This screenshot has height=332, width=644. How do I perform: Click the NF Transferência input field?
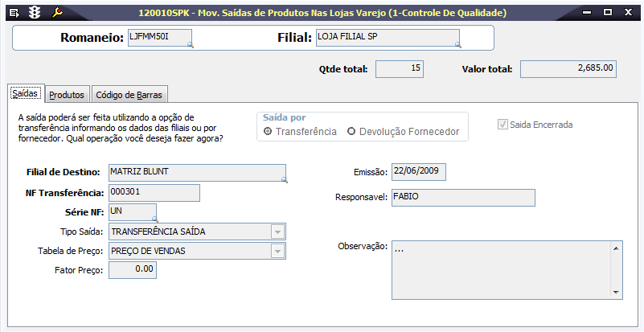(154, 193)
